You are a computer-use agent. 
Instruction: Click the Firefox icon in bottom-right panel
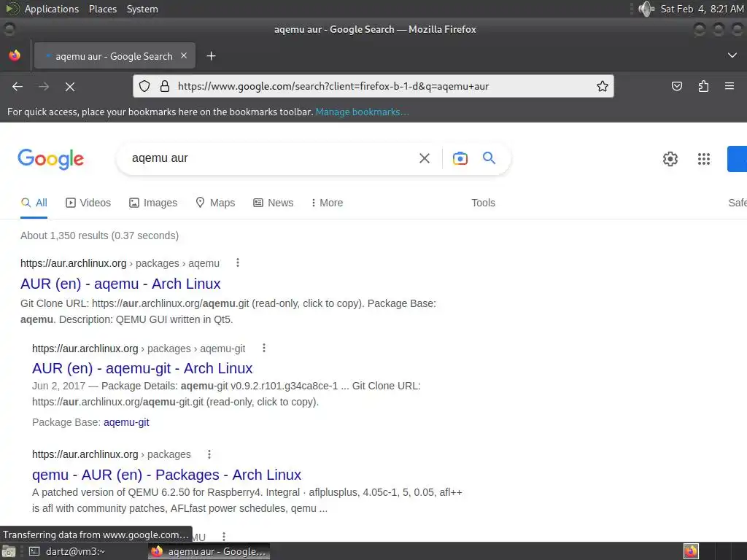(691, 551)
